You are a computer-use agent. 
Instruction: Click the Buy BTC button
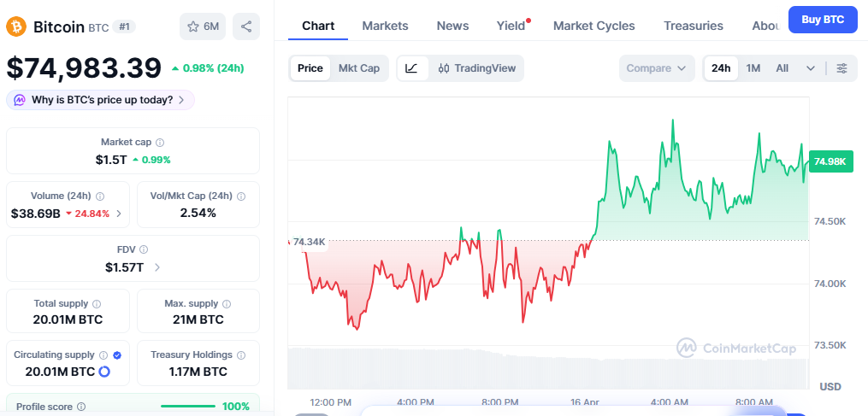point(823,20)
